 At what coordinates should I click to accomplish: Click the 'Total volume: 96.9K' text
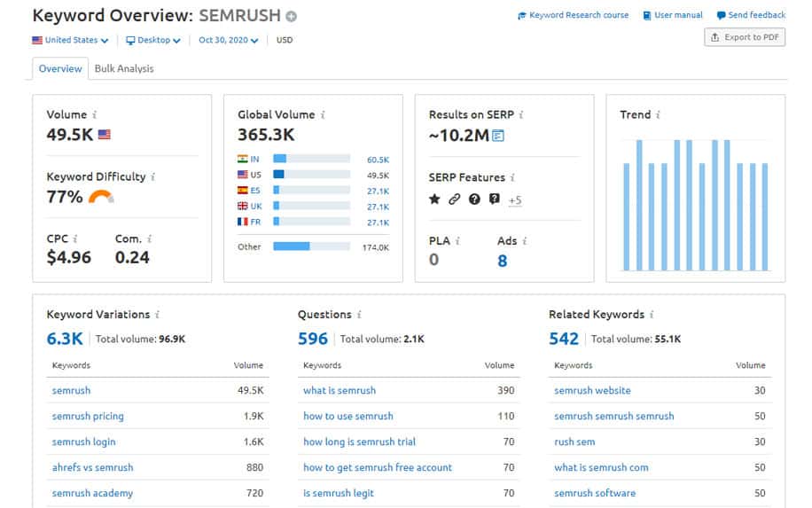point(140,340)
